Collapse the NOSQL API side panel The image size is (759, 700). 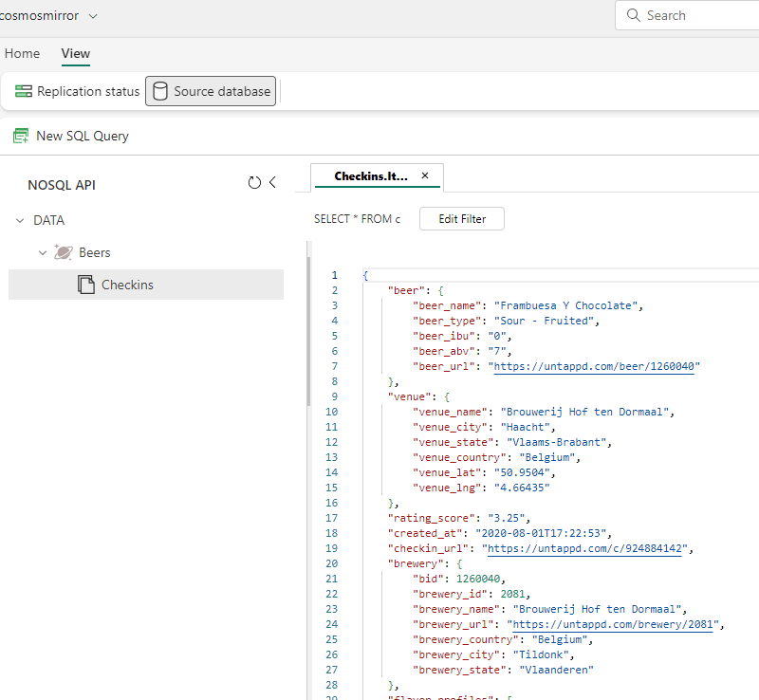pyautogui.click(x=272, y=183)
